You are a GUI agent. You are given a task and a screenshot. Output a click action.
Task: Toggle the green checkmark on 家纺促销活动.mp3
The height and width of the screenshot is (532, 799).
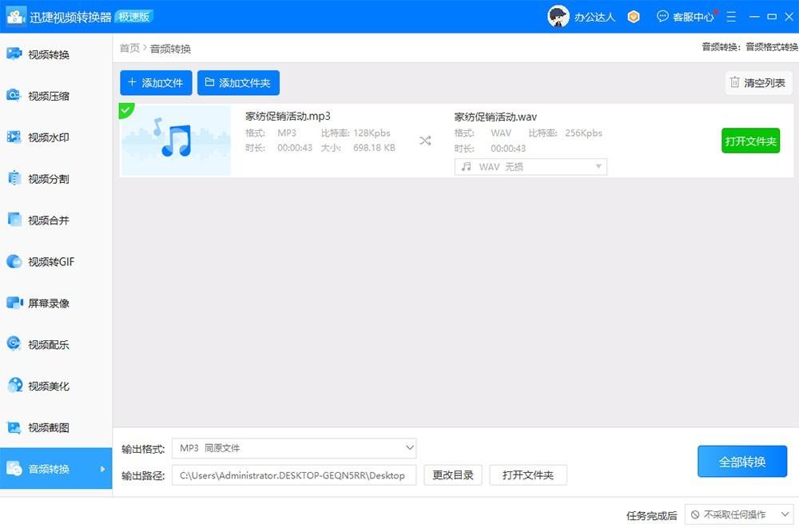click(x=125, y=109)
